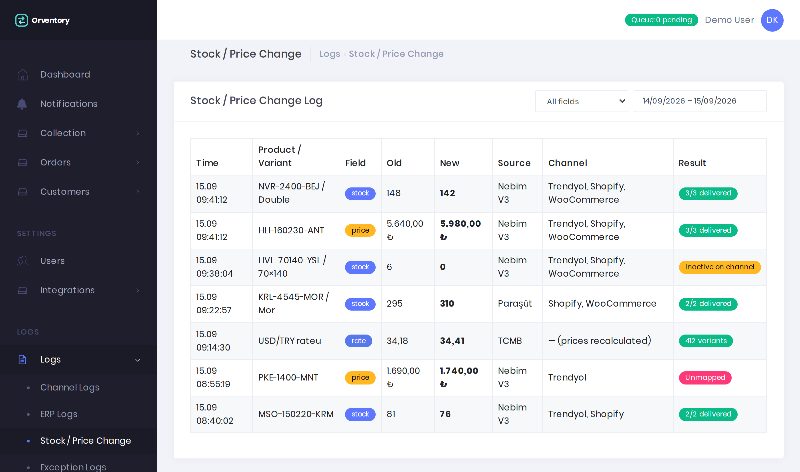Screen dimensions: 800x472
Task: Select the Users menu item
Action: pos(53,261)
